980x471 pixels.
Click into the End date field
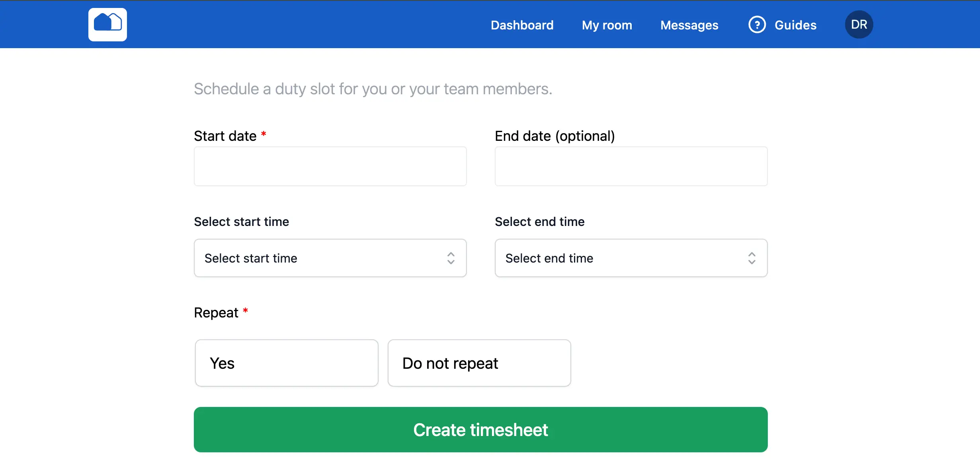tap(631, 166)
